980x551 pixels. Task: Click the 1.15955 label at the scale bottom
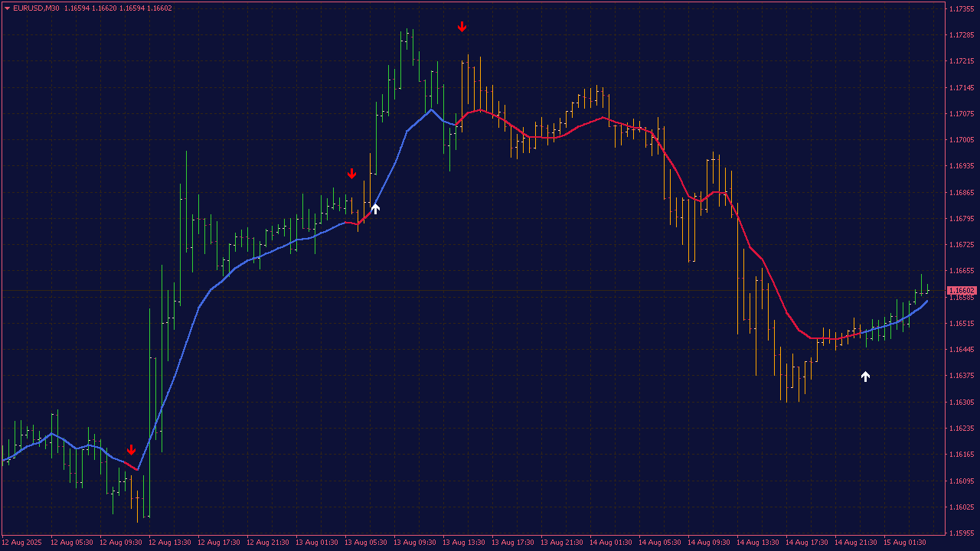[x=962, y=533]
